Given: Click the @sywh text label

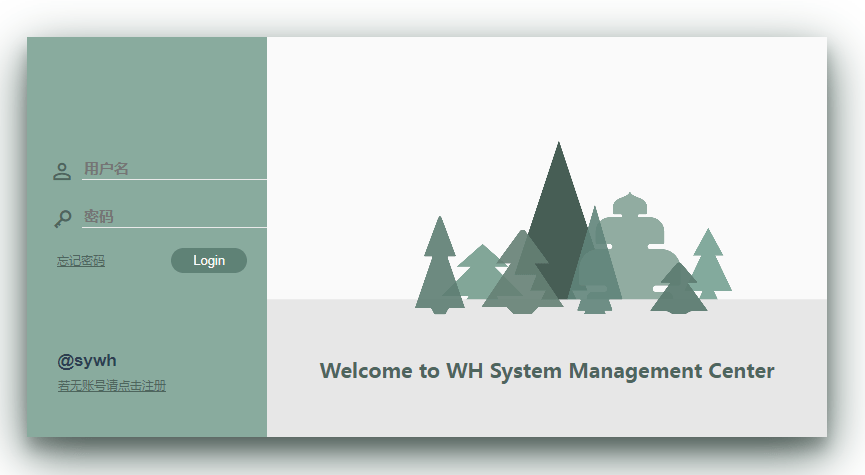Looking at the screenshot, I should tap(80, 360).
